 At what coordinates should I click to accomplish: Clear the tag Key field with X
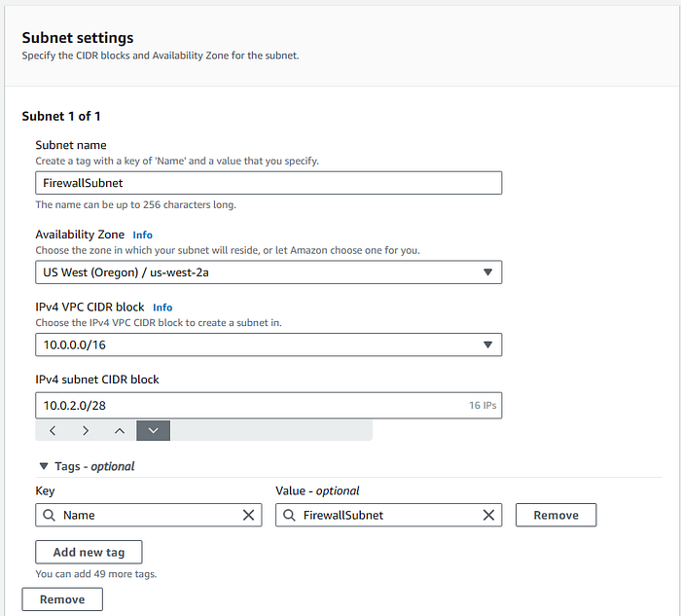[x=248, y=515]
